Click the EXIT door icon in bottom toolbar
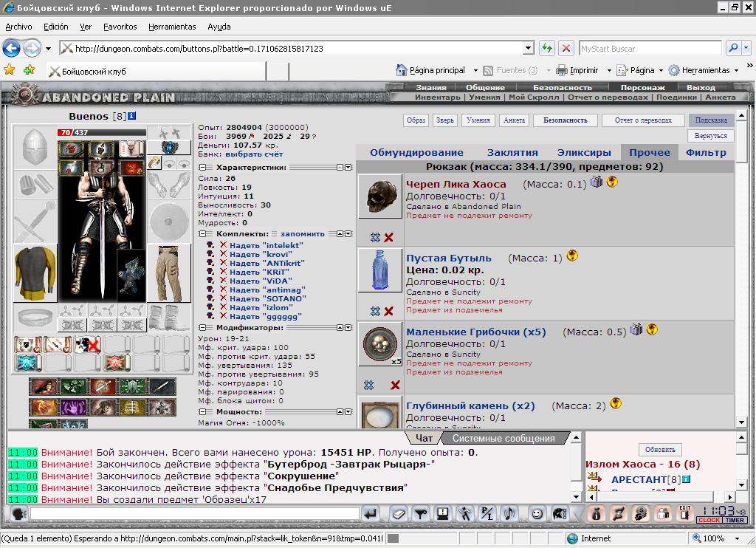This screenshot has width=756, height=548. coord(684,513)
